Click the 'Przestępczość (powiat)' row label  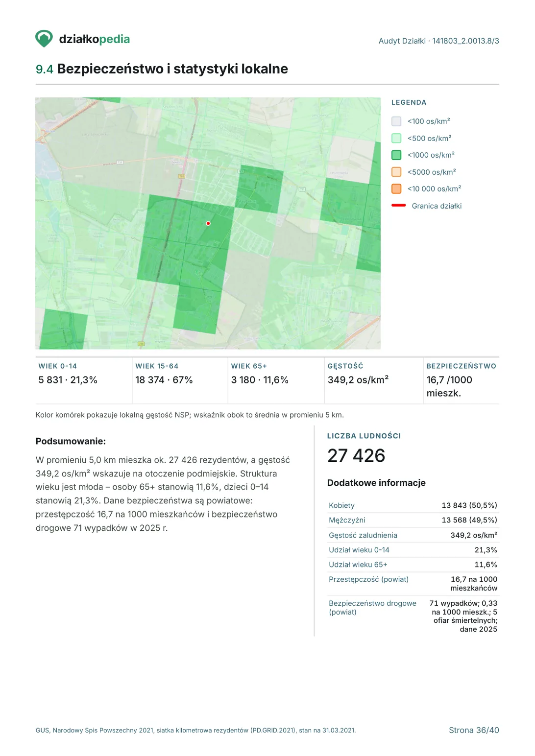click(x=368, y=579)
